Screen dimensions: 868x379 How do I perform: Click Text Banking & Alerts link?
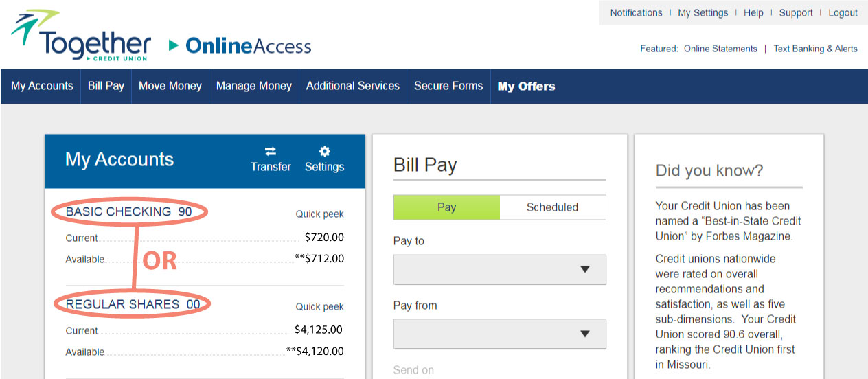click(815, 49)
